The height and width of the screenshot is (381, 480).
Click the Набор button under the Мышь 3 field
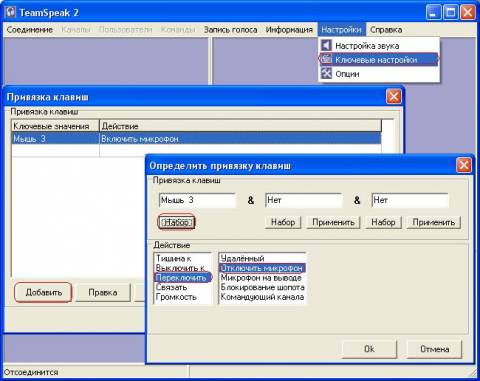point(176,222)
